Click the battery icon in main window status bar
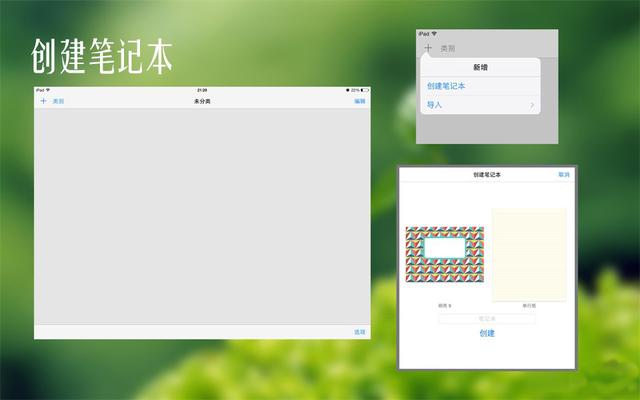This screenshot has height=400, width=640. (364, 90)
